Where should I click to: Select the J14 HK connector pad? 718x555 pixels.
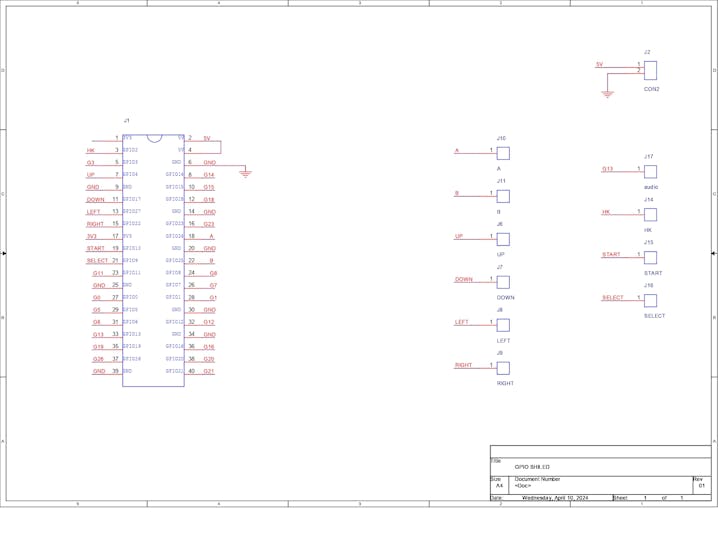[650, 215]
